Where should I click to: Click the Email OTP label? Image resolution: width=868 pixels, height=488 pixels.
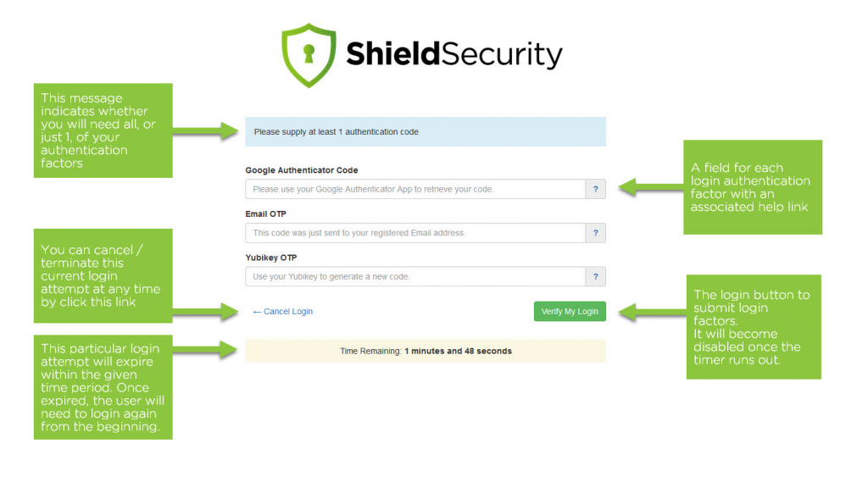[x=265, y=214]
